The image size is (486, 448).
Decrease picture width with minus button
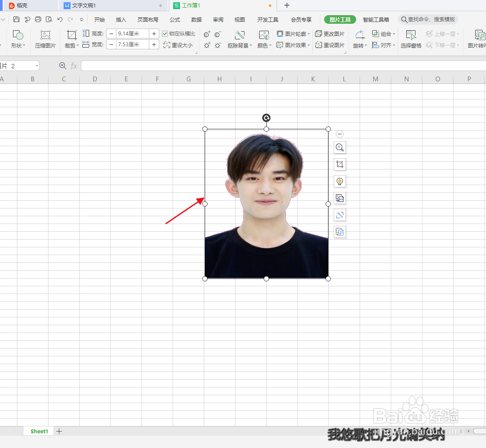[111, 45]
